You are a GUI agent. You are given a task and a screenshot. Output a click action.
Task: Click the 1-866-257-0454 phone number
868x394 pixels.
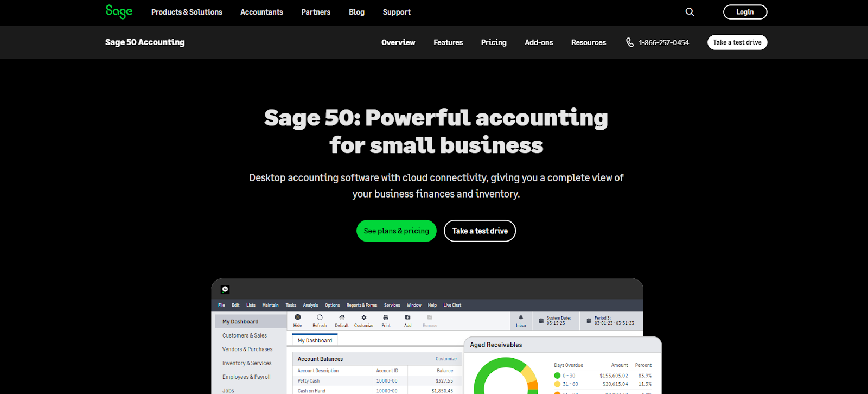tap(664, 42)
